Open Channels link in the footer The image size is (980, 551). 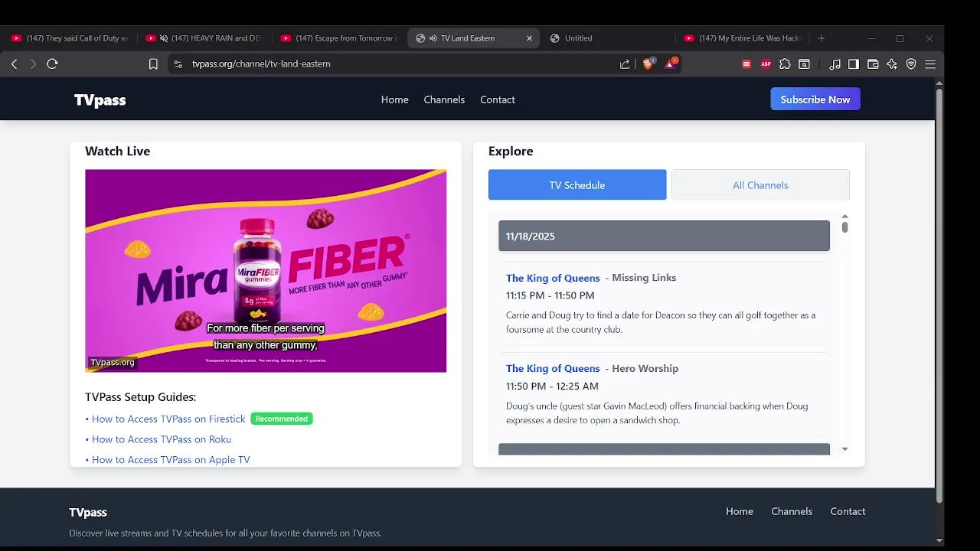click(x=792, y=512)
